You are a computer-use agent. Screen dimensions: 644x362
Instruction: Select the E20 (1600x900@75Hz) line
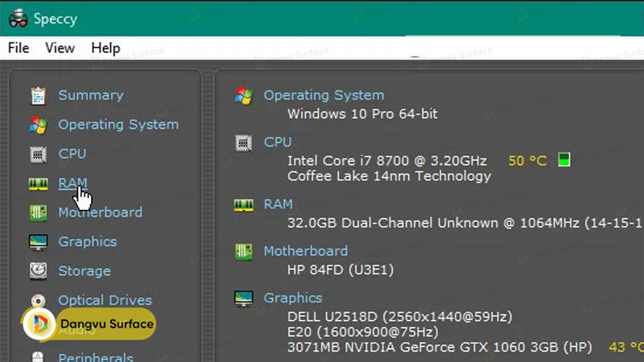(363, 332)
